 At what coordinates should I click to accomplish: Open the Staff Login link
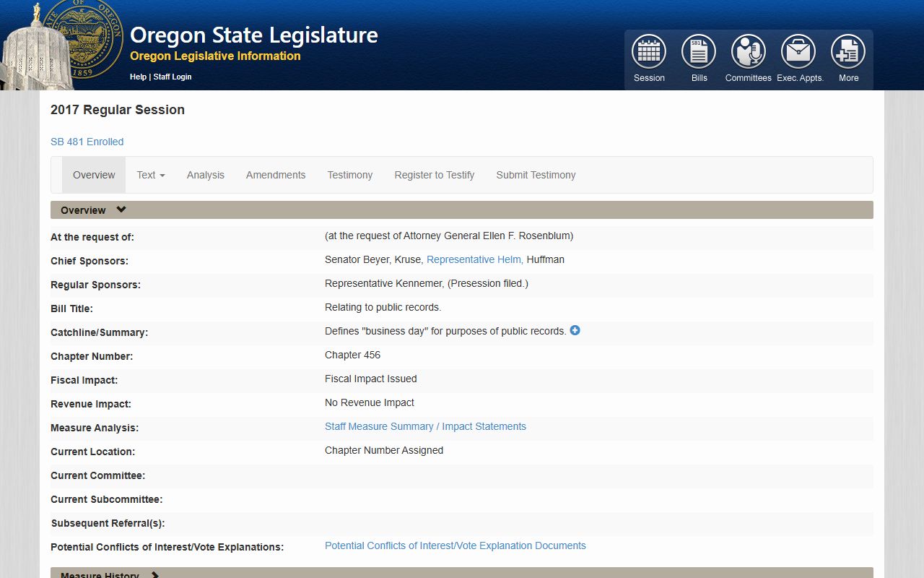172,77
